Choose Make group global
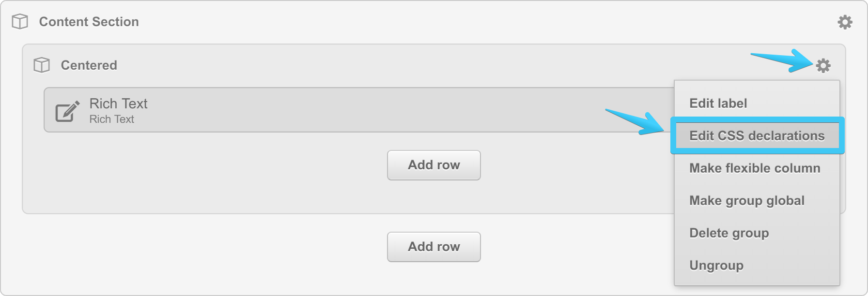 746,200
